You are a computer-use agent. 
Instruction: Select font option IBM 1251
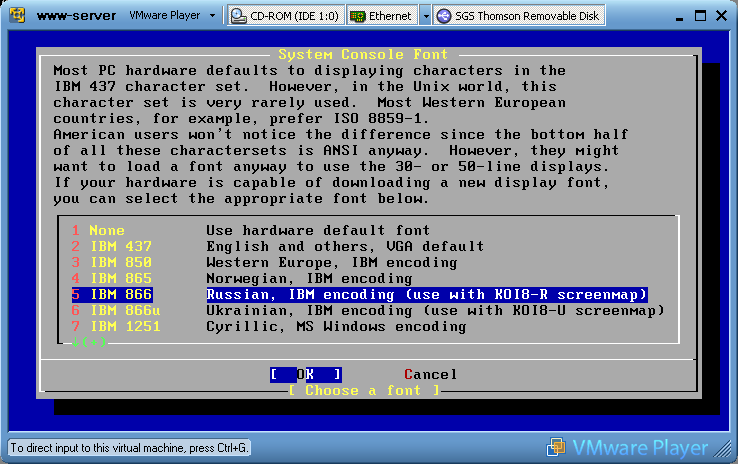click(116, 327)
